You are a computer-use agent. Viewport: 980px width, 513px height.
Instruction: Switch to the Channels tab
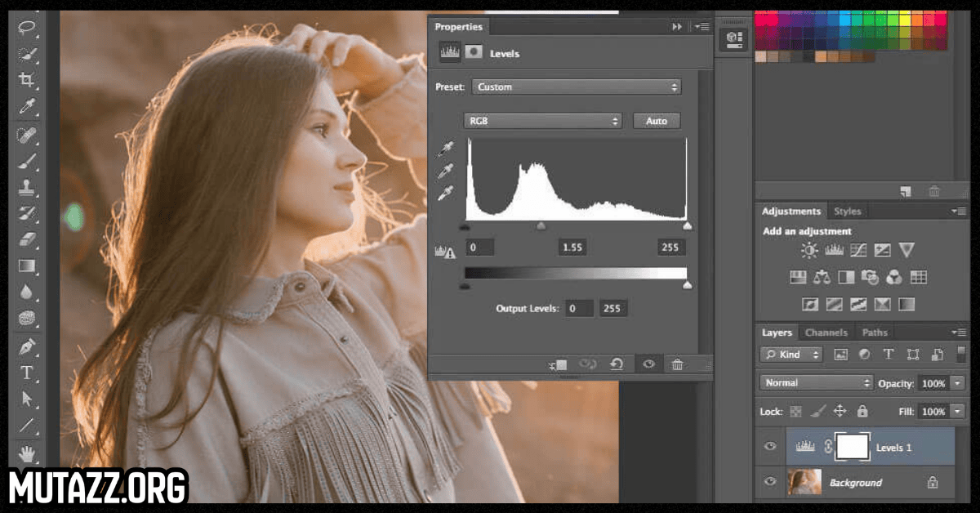(826, 332)
